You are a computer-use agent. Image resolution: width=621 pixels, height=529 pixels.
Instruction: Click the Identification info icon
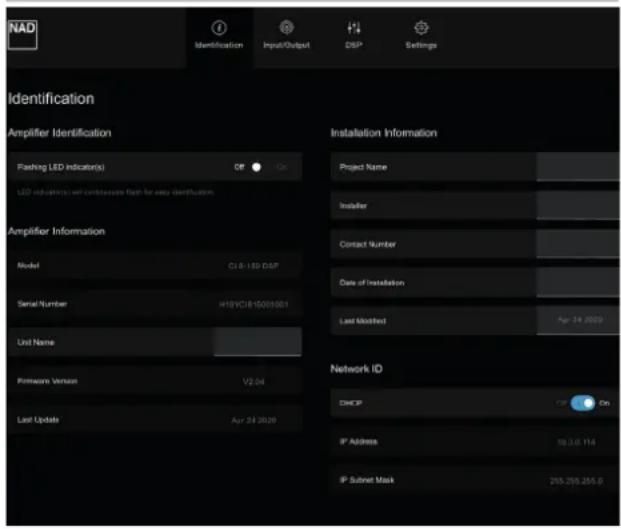pyautogui.click(x=219, y=28)
